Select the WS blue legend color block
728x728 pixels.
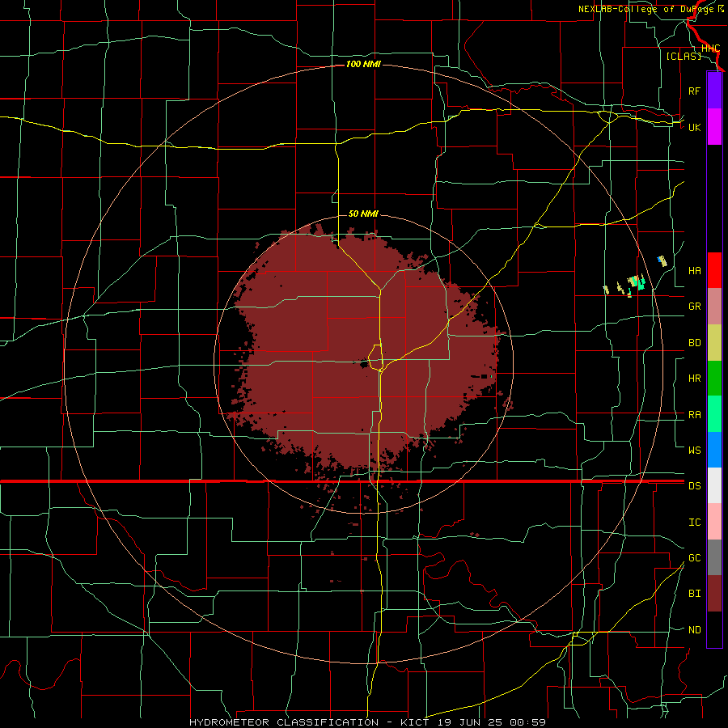tap(714, 450)
